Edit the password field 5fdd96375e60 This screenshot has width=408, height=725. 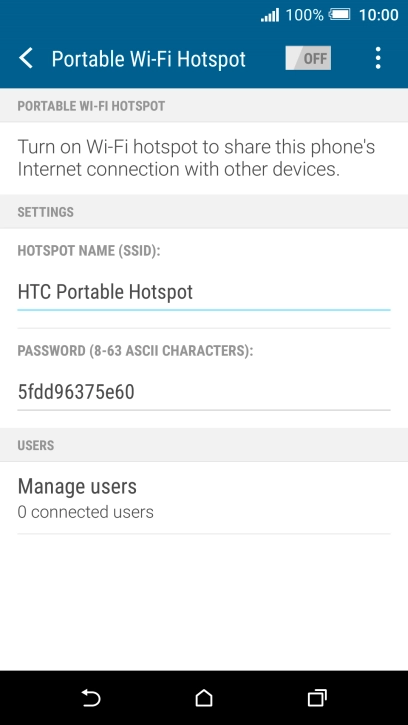tap(204, 393)
